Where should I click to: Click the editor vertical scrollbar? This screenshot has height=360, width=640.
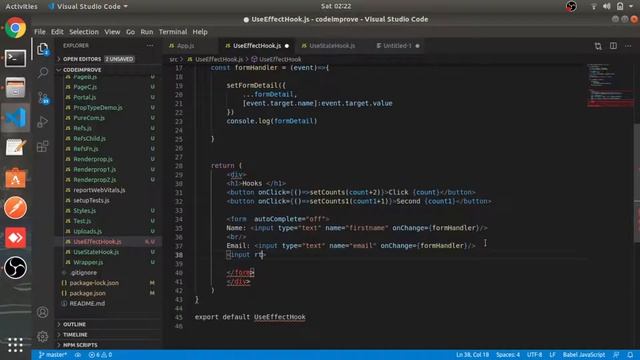point(637,163)
